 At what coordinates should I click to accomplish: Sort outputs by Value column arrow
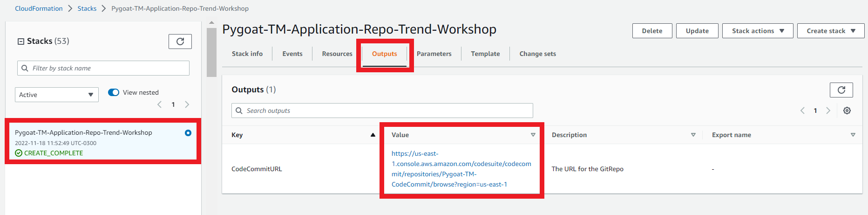(533, 135)
